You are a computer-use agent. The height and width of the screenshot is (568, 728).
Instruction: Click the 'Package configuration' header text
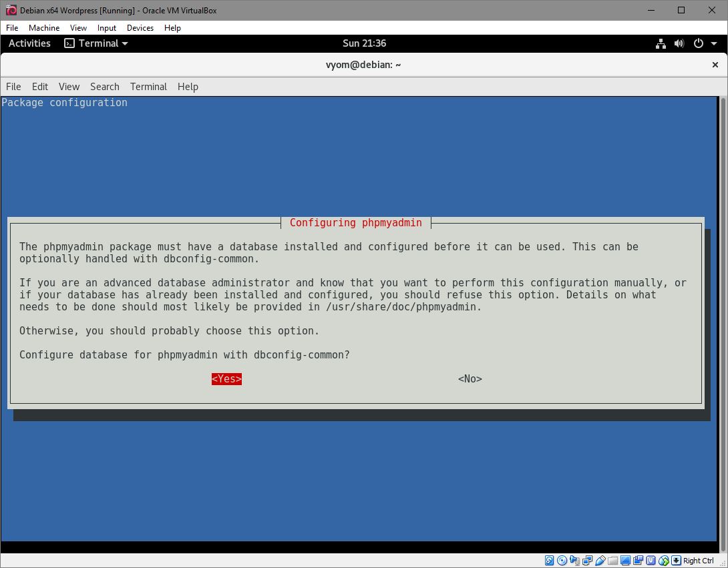coord(65,103)
